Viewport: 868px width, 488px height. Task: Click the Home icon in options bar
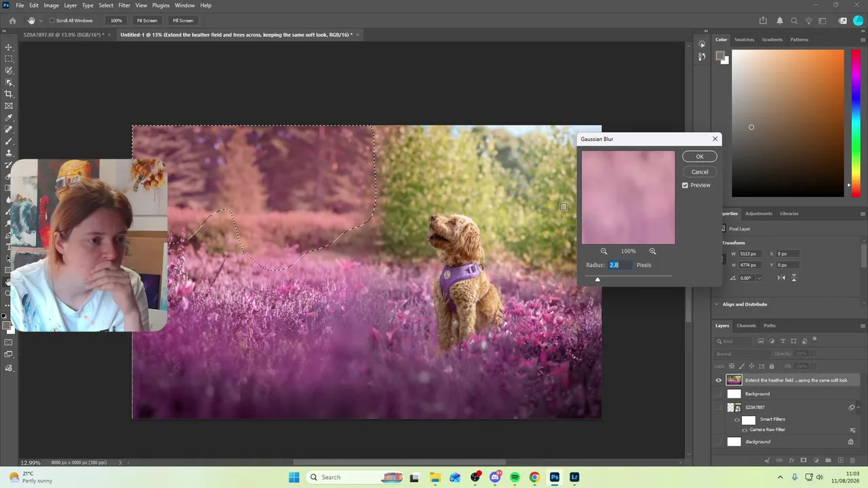coord(12,20)
